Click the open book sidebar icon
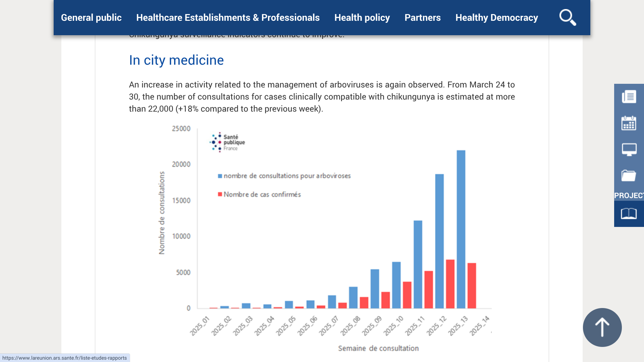The image size is (644, 362). [x=629, y=214]
